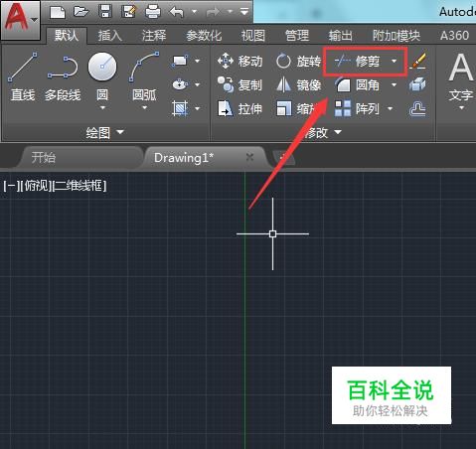
Task: Click the [二维线框] visual style label
Action: click(x=79, y=186)
